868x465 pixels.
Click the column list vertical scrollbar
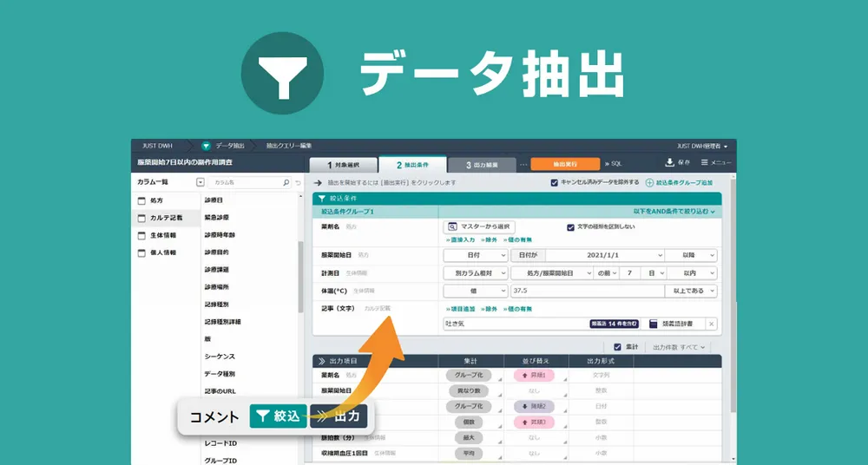(300, 277)
